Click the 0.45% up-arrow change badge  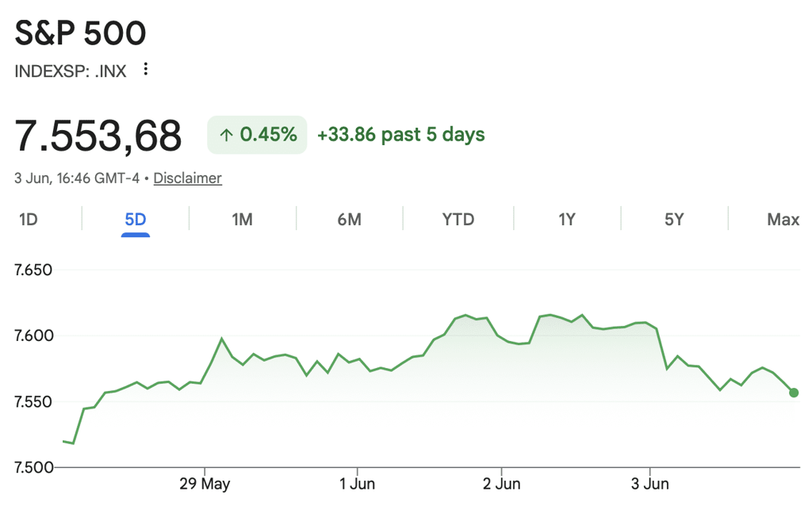click(x=257, y=135)
